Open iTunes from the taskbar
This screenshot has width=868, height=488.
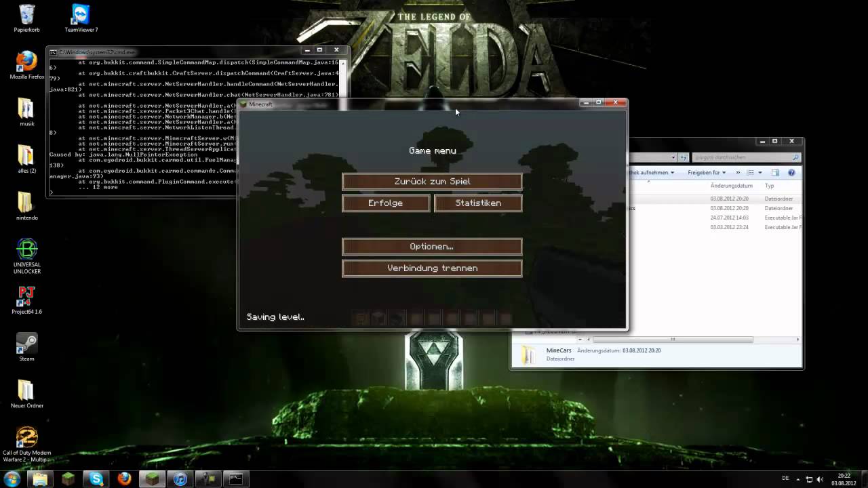pyautogui.click(x=180, y=479)
